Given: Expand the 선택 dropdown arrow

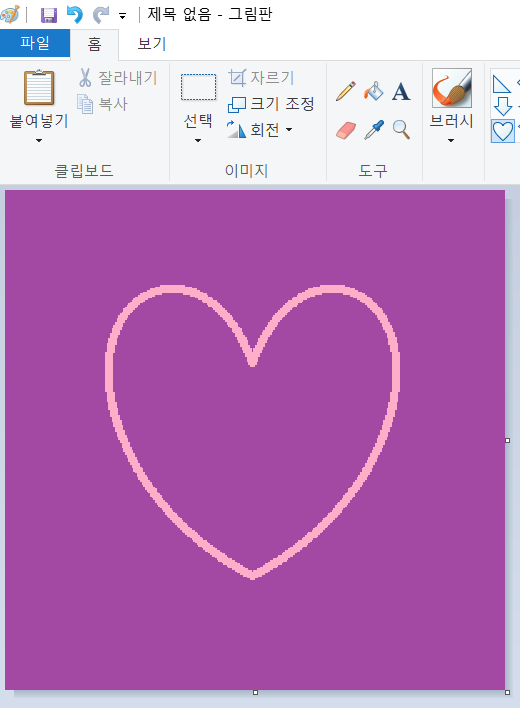Looking at the screenshot, I should point(198,140).
